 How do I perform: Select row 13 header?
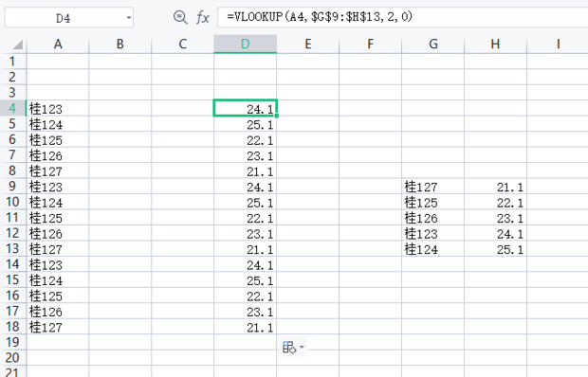click(x=12, y=248)
